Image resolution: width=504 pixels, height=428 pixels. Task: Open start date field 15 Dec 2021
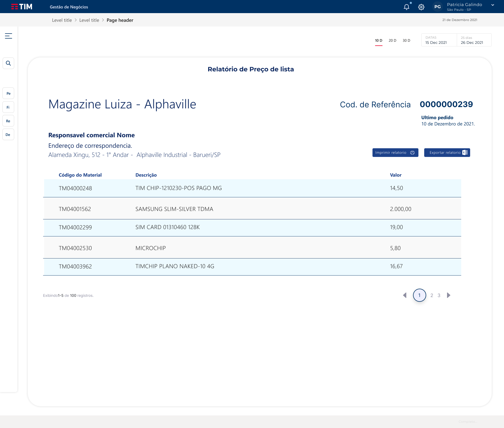(439, 40)
